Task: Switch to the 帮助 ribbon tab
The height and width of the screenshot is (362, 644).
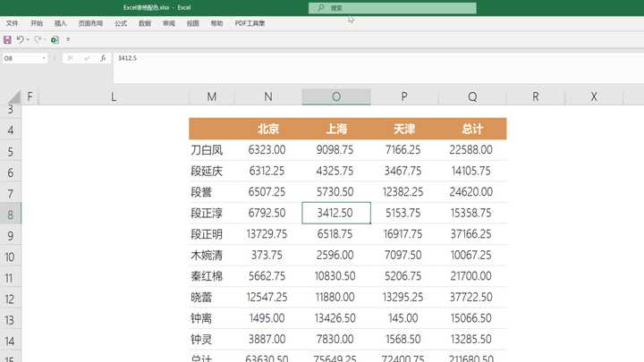Action: [x=216, y=23]
